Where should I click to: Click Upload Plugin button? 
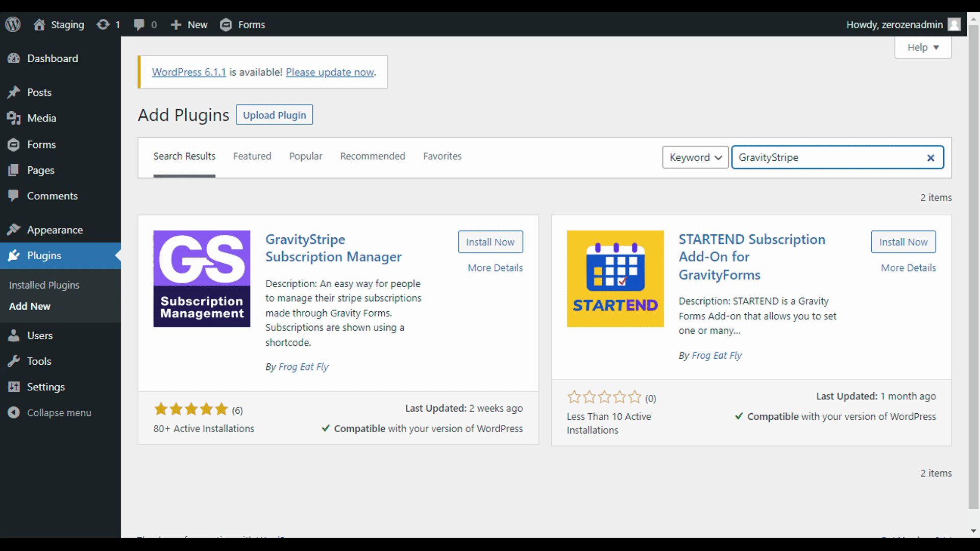click(x=274, y=115)
